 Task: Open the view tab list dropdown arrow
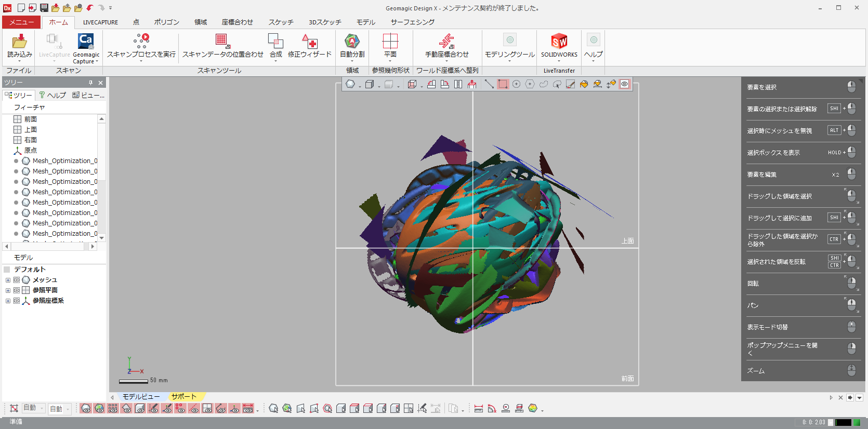tap(859, 398)
